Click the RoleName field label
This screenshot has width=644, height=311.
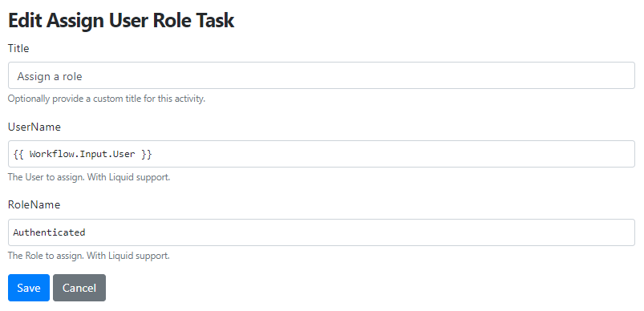34,204
